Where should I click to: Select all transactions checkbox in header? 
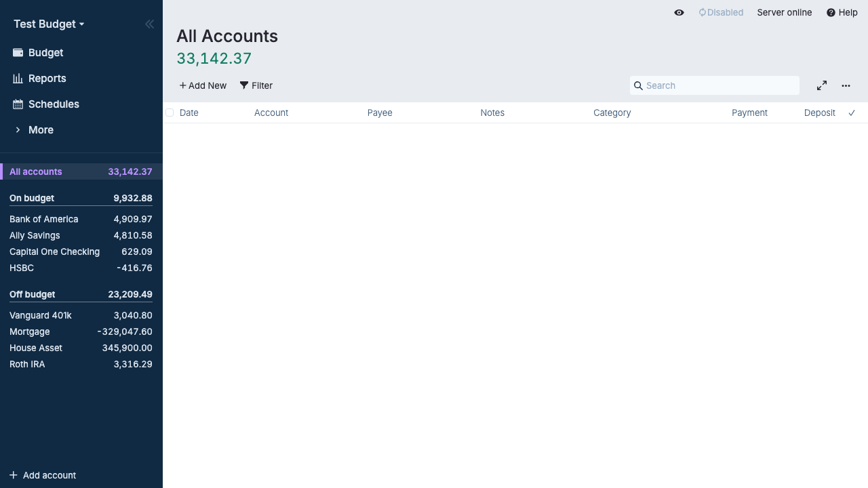[x=170, y=113]
